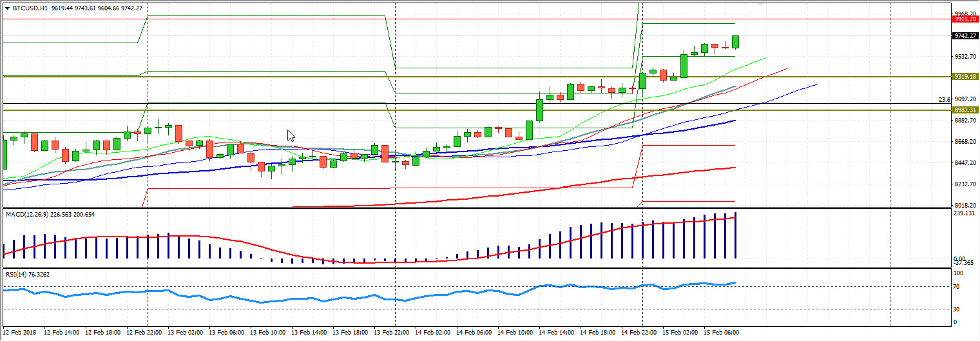This screenshot has height=341, width=980.
Task: Click the RSI scale value 100
Action: 959,274
